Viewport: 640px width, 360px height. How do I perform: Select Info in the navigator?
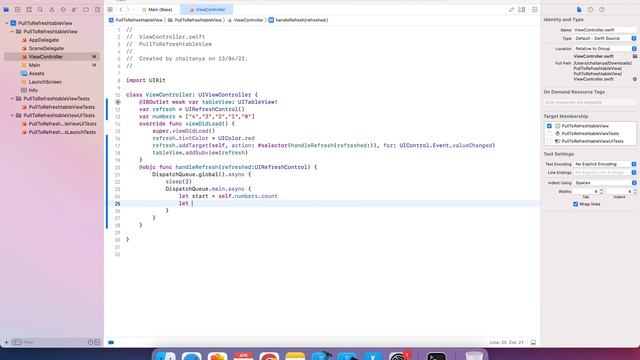33,90
